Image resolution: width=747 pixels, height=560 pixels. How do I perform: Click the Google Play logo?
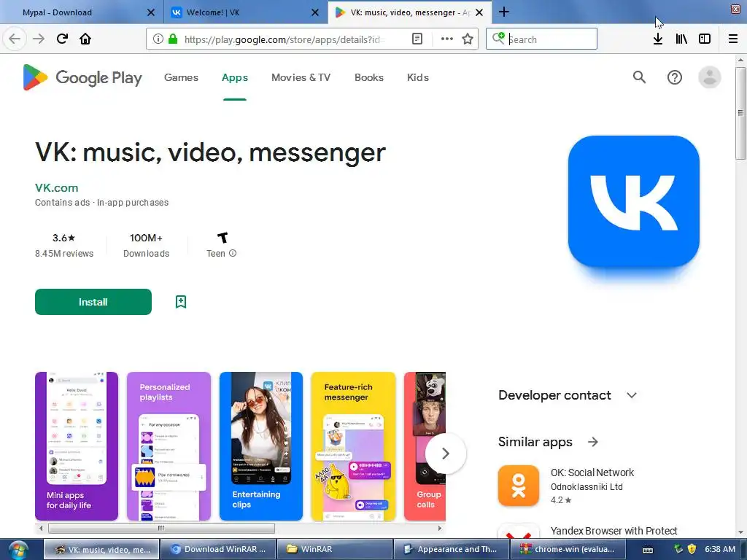[x=82, y=77]
